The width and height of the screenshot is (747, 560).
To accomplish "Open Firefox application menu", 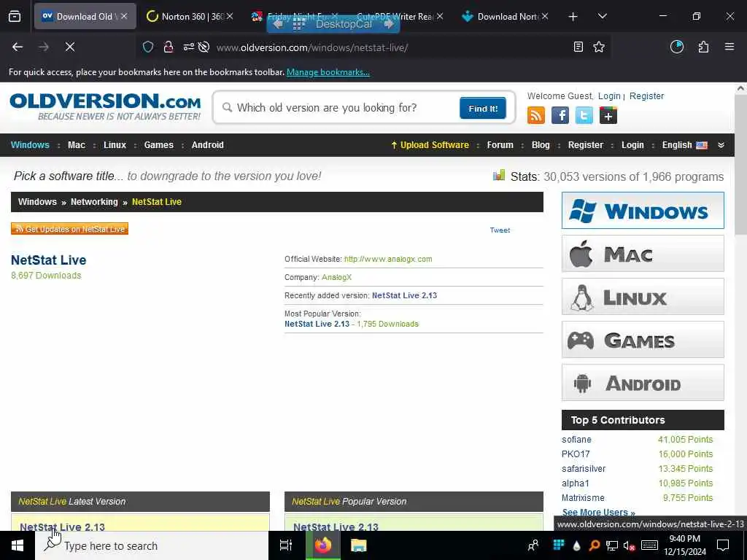I will (x=729, y=47).
